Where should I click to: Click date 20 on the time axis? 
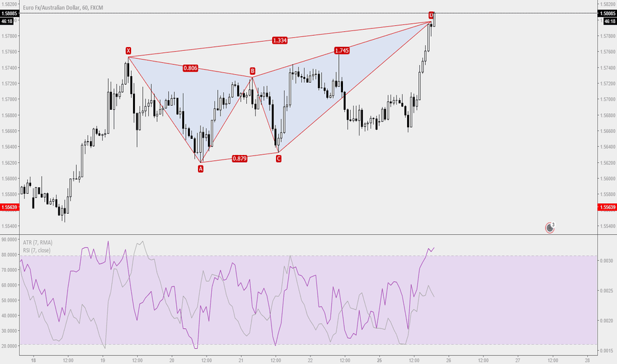[172, 359]
